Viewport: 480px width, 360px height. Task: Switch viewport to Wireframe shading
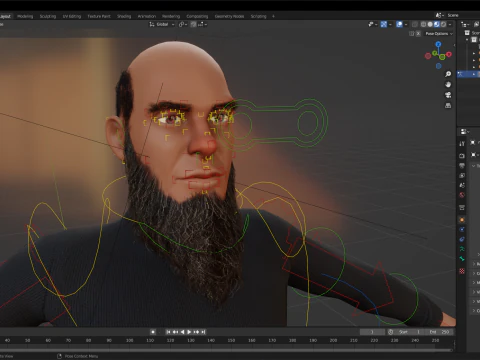click(x=423, y=24)
